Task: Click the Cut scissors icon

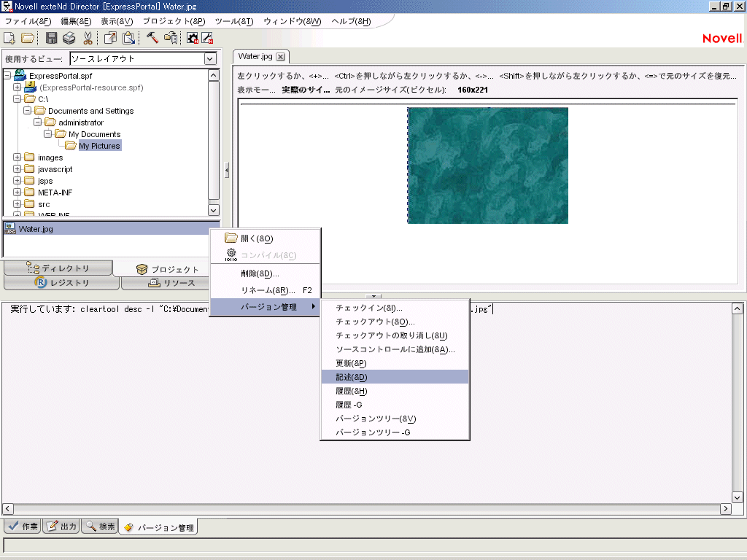Action: tap(88, 38)
